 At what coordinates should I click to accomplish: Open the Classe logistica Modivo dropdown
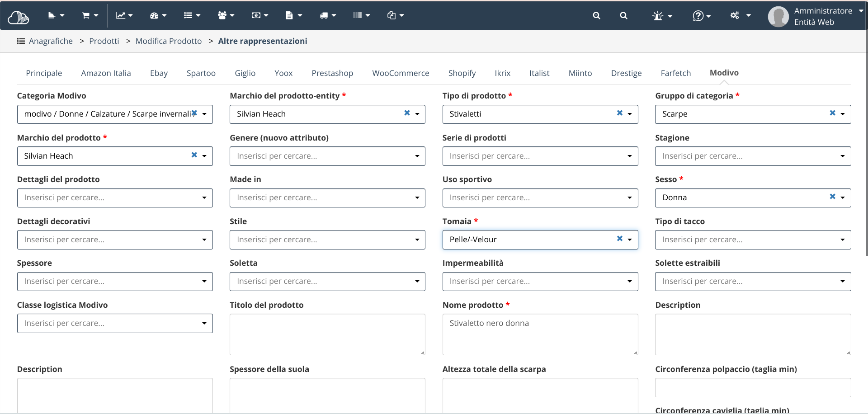point(115,324)
